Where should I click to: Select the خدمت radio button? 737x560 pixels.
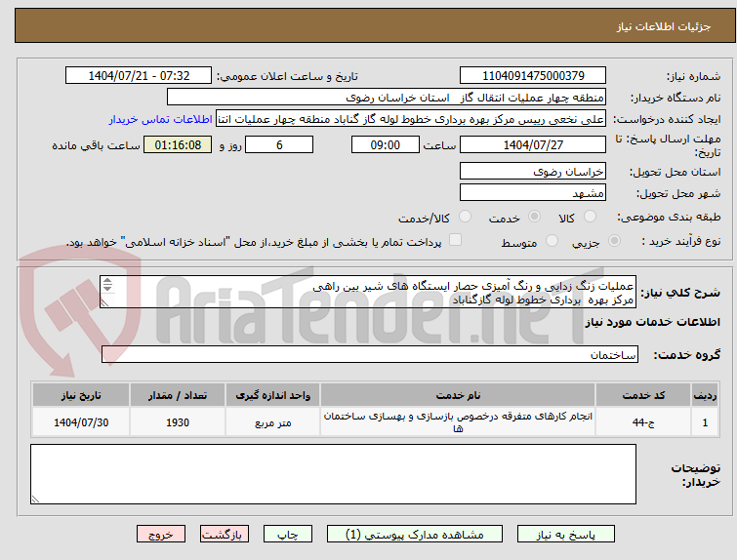pos(534,217)
